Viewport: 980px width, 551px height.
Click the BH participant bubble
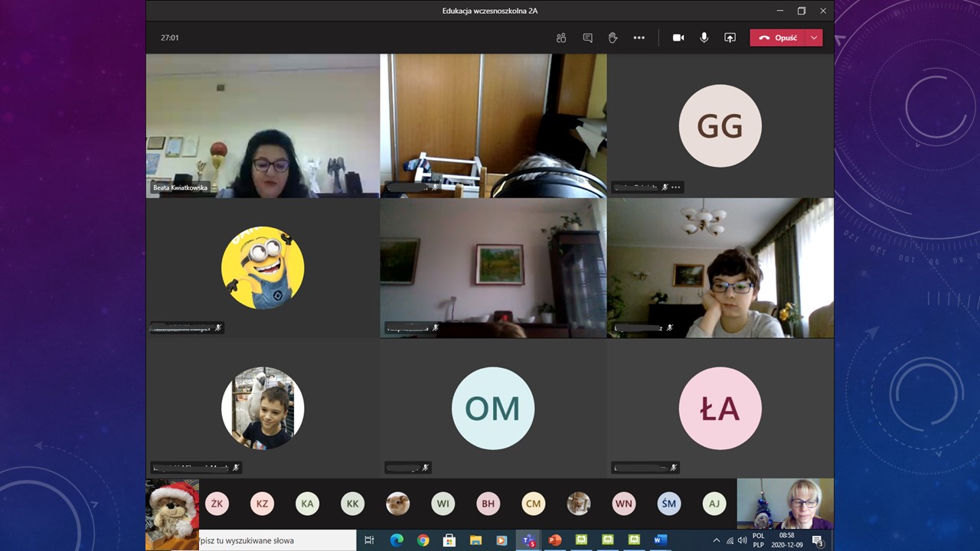(x=488, y=504)
